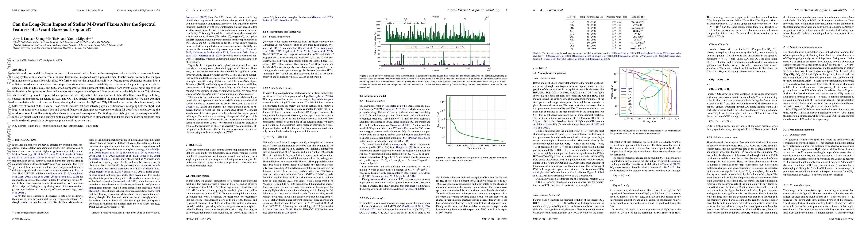Follow the Shkolnik & Barman 2014 citation
This screenshot has height=228, width=868.
[48, 155]
